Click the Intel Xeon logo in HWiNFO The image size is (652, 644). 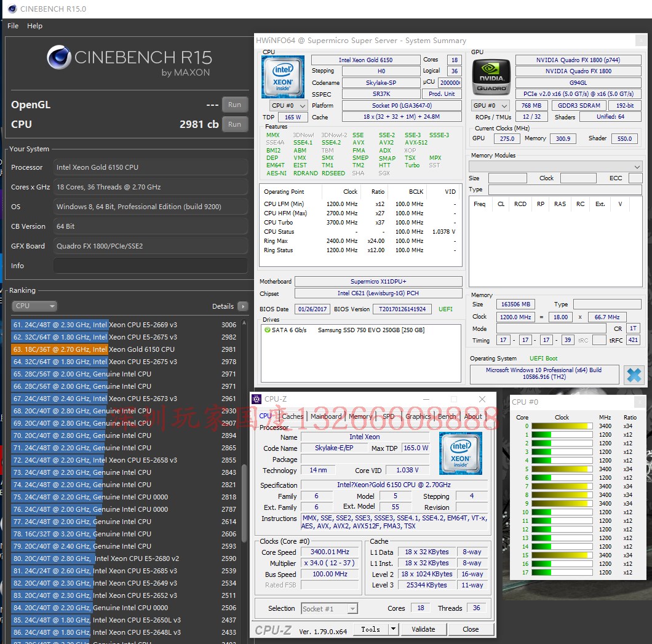click(283, 76)
